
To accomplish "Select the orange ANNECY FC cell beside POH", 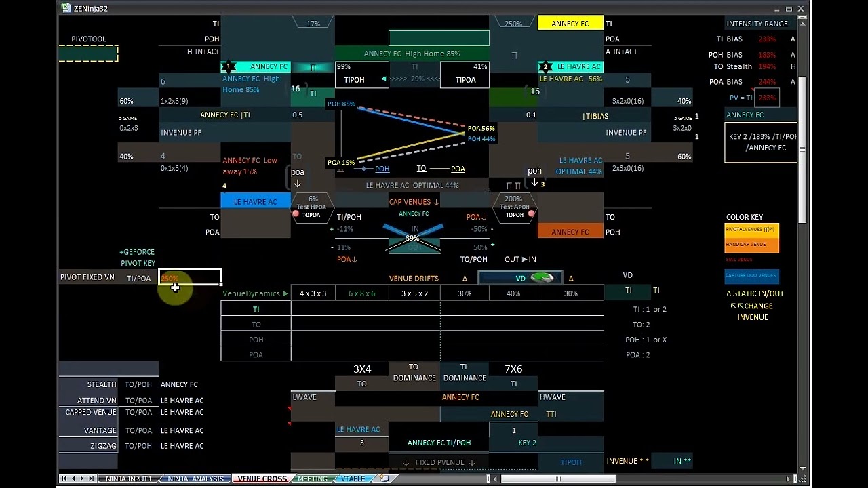I will tap(570, 231).
